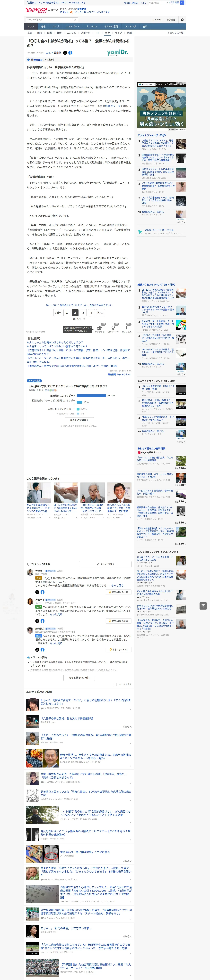Screen dimensions: 210x980
Task: Click 片瀬ケイ's commenter avatar
Action: (x=30, y=601)
